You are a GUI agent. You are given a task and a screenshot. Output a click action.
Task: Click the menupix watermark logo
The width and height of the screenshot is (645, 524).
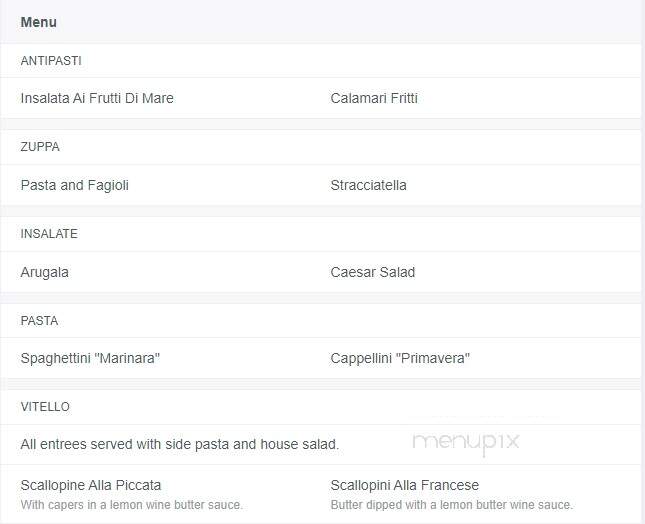point(466,443)
